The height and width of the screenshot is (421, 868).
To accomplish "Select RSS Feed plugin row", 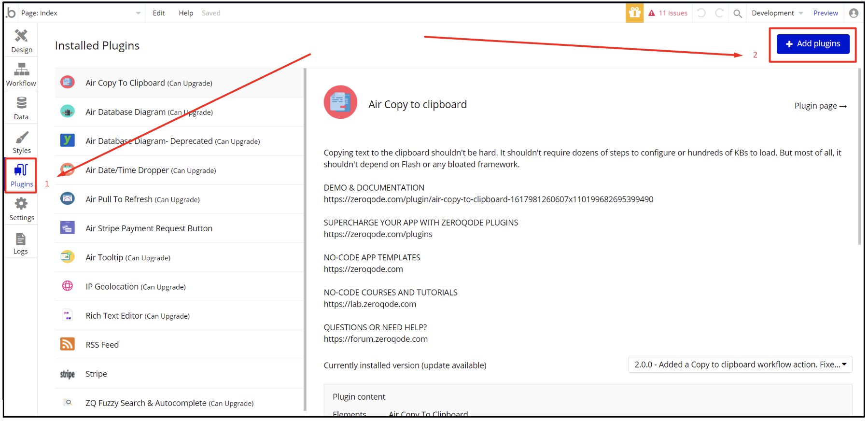I will 179,344.
